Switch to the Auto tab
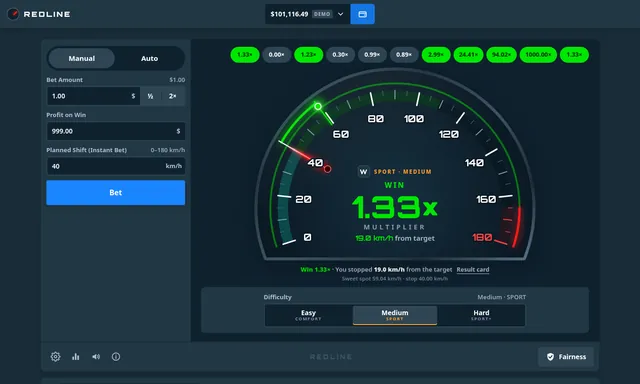Viewport: 640px width, 384px height. 149,58
